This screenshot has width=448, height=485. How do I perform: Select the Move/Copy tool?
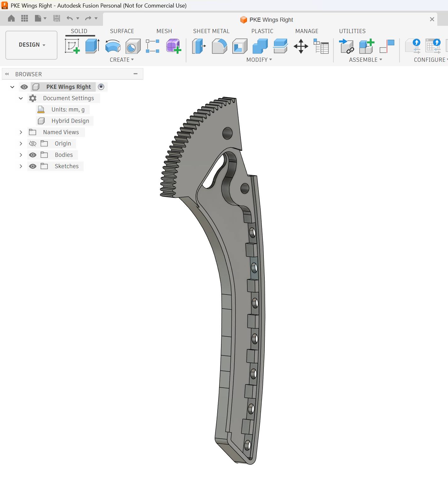click(301, 46)
